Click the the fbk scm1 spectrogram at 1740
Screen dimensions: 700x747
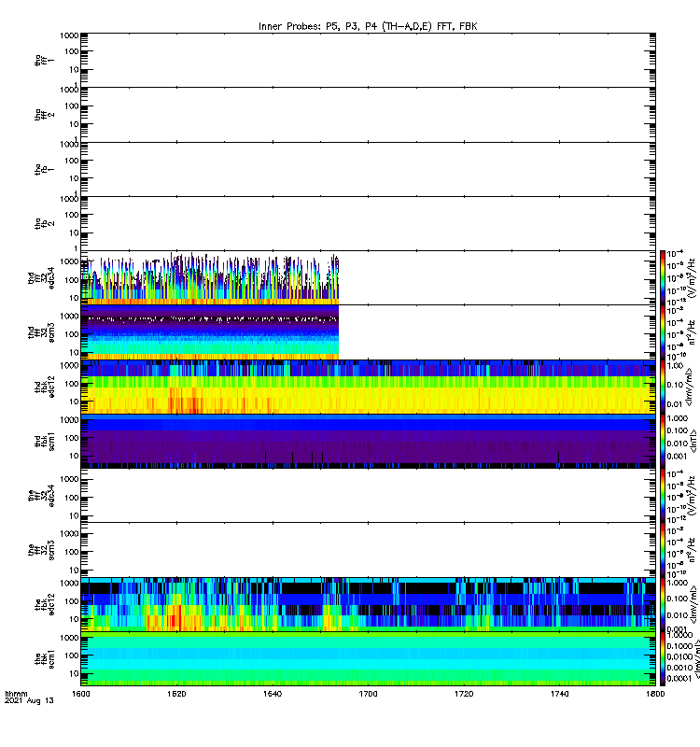559,659
